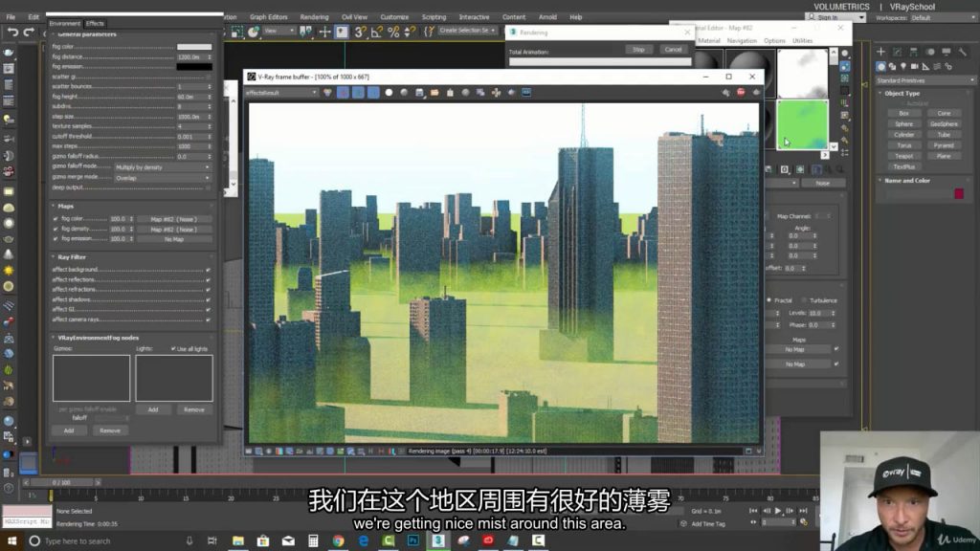
Task: Toggle the Angle Snap tool
Action: point(376,32)
